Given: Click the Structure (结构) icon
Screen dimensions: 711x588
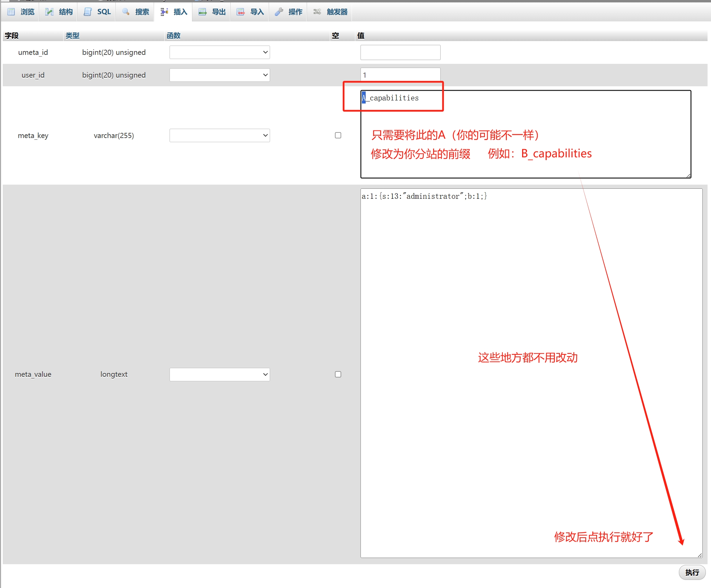Looking at the screenshot, I should coord(49,12).
